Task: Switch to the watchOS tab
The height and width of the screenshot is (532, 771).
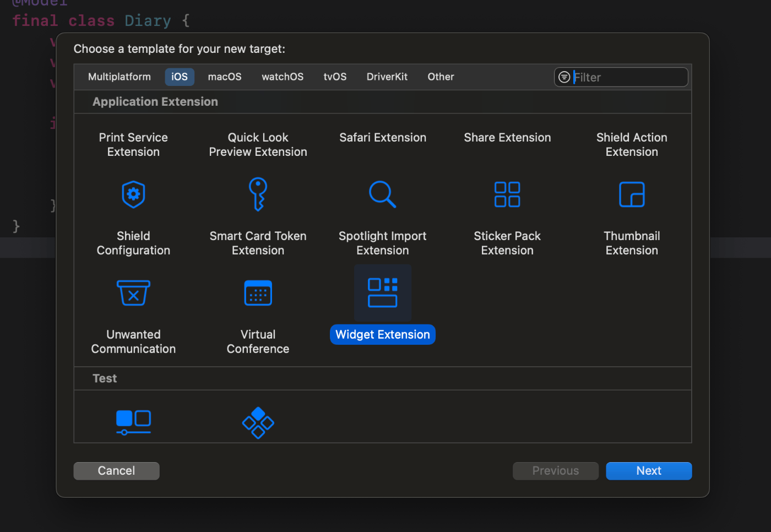Action: (x=283, y=77)
